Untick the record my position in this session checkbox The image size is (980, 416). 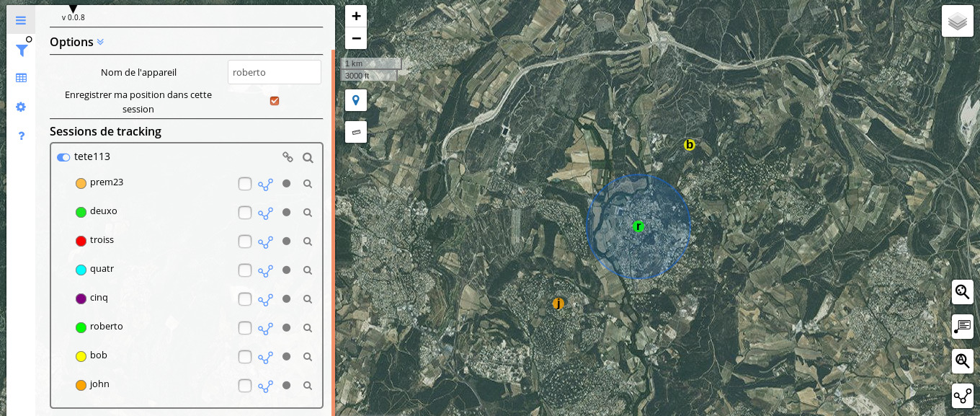pos(275,101)
